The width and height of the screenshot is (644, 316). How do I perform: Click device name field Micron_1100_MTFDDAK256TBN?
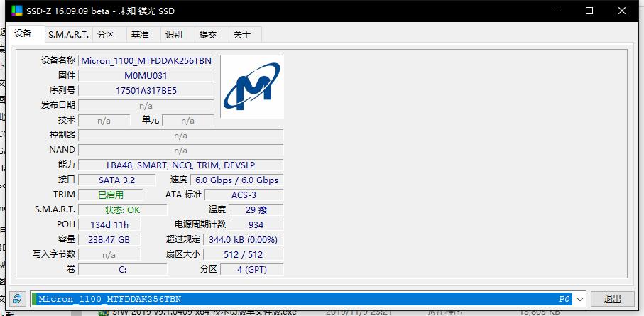pos(146,61)
